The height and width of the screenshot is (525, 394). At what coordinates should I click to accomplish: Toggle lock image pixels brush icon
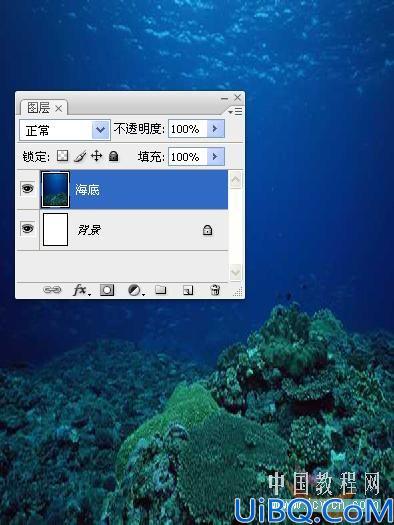(80, 156)
